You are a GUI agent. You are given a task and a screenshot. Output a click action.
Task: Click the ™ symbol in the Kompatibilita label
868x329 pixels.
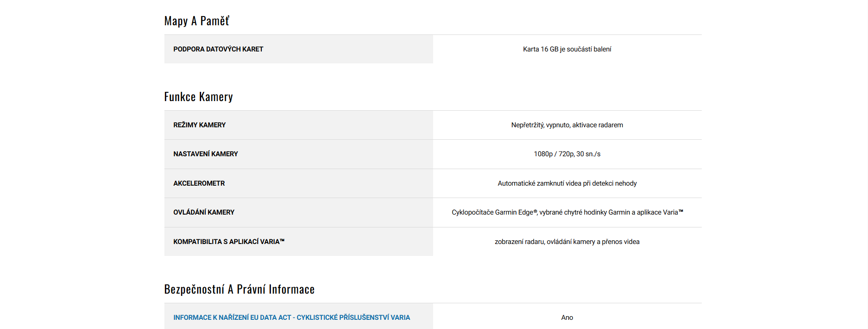point(282,241)
